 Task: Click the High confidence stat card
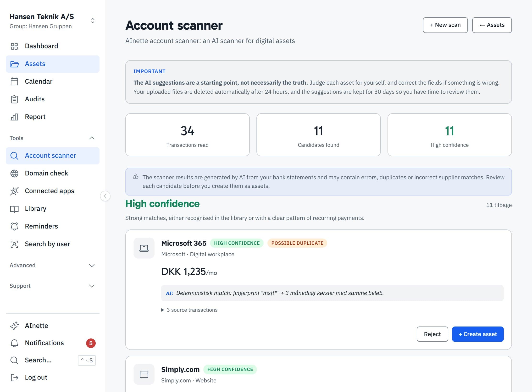pos(449,135)
